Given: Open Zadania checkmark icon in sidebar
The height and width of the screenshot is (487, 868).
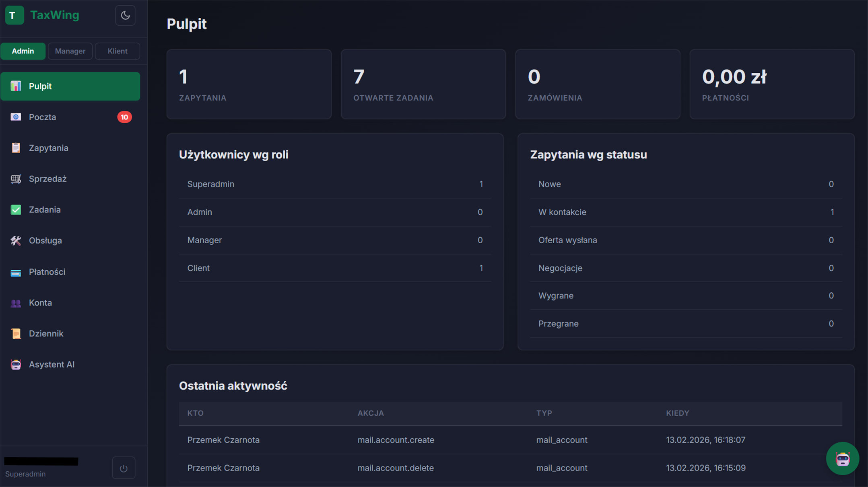Looking at the screenshot, I should coord(16,210).
